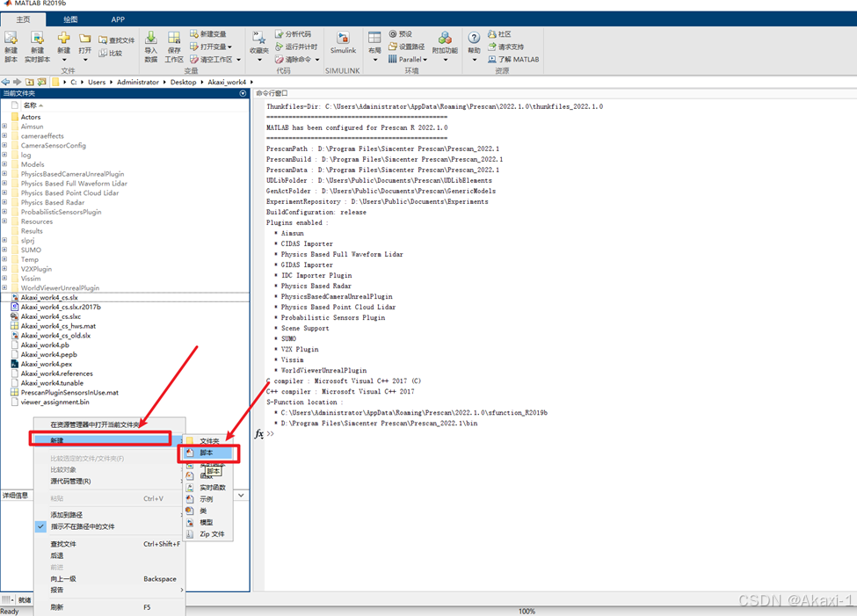Viewport: 857px width, 616px height.
Task: Select 向上一级 in context menu
Action: (x=109, y=578)
